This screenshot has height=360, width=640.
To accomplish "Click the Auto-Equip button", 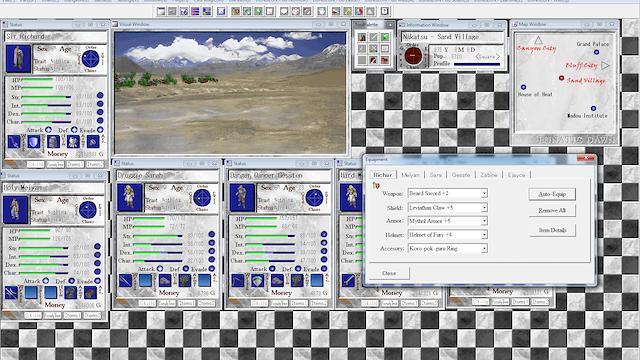I will (x=552, y=194).
